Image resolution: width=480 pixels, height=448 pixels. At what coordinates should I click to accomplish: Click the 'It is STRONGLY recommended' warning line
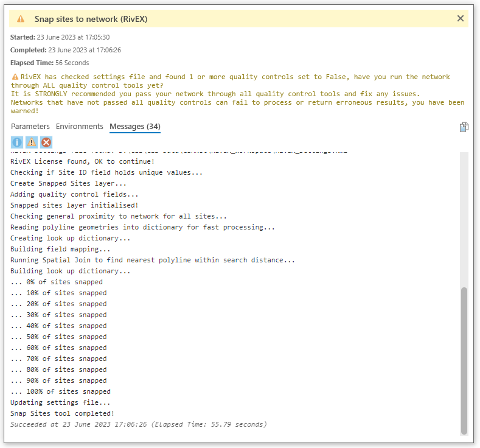click(x=215, y=94)
